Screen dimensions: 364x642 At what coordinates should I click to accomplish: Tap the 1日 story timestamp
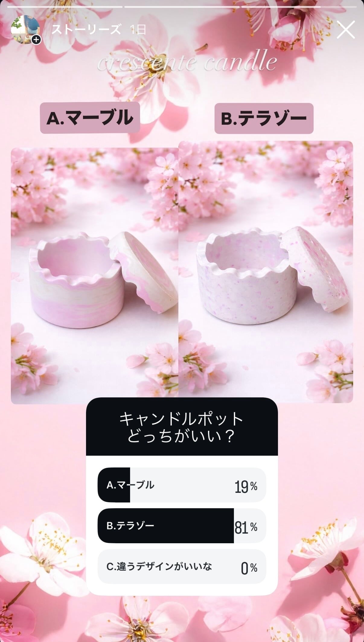tap(138, 30)
